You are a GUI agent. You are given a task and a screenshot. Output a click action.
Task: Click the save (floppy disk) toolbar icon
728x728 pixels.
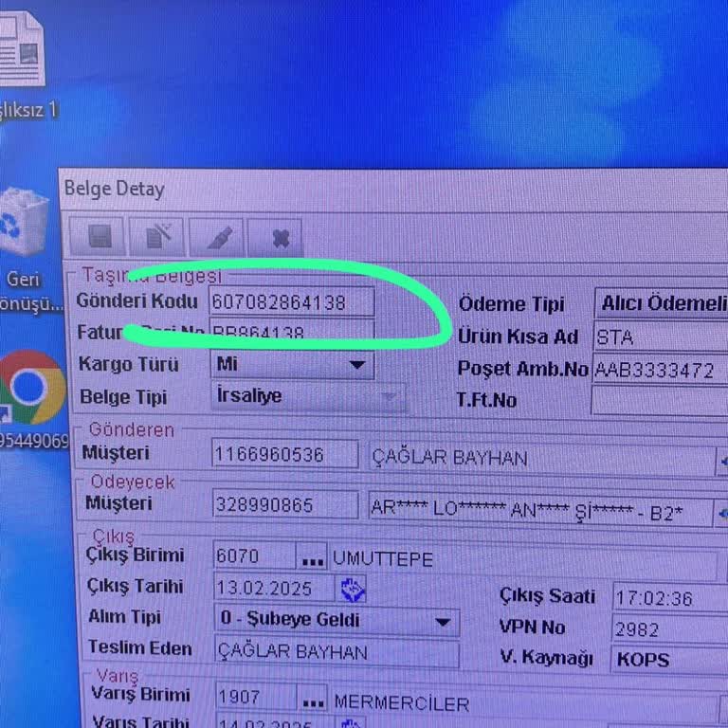[97, 237]
